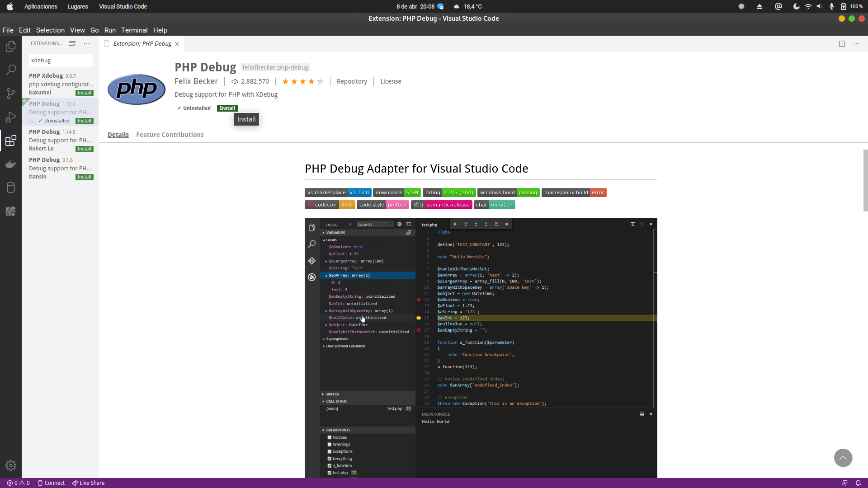868x488 pixels.
Task: Install PHP Debug from the detail header
Action: tap(227, 108)
